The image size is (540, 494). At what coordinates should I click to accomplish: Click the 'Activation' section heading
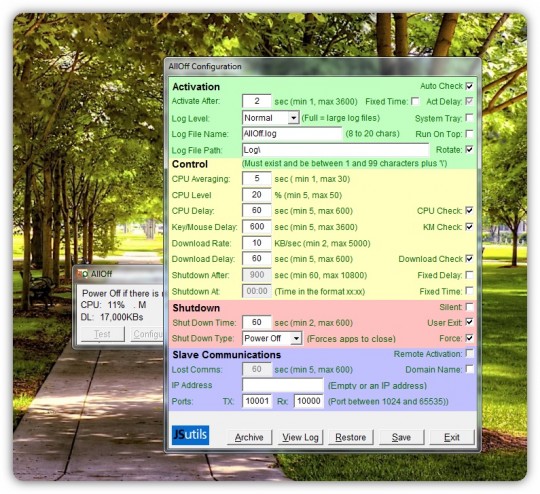tap(196, 87)
